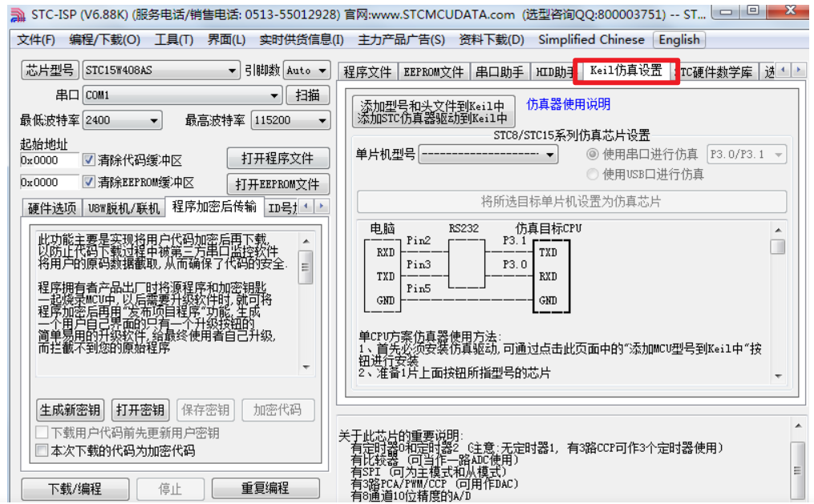Open the 最高波特率 115200 dropdown
Screen dimensions: 814x504
click(x=322, y=120)
